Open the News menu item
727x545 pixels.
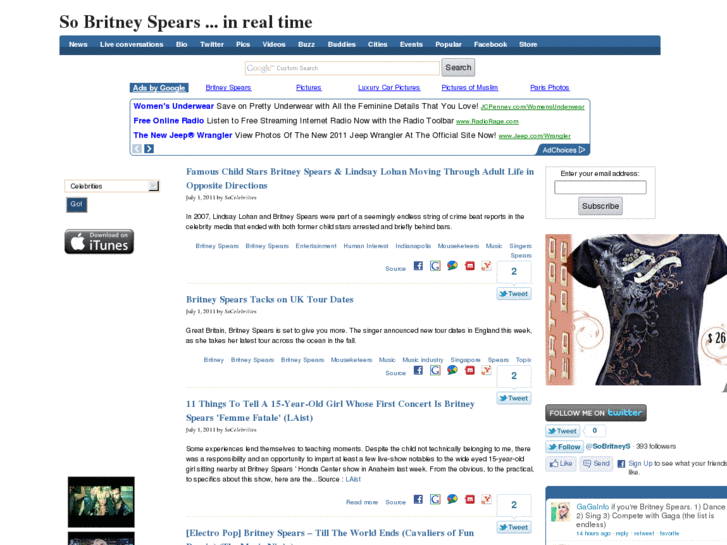[x=78, y=45]
